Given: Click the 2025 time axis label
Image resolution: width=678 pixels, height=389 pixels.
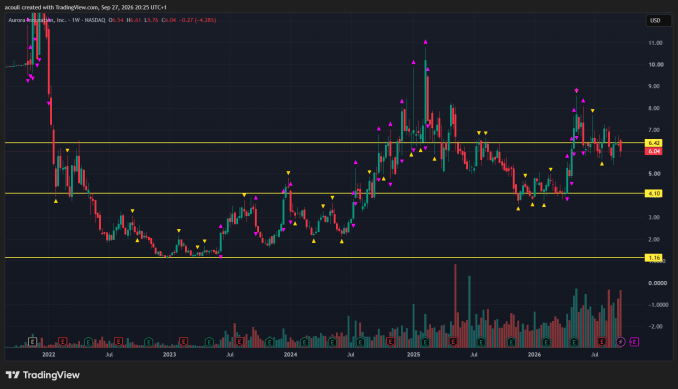Looking at the screenshot, I should pos(413,354).
